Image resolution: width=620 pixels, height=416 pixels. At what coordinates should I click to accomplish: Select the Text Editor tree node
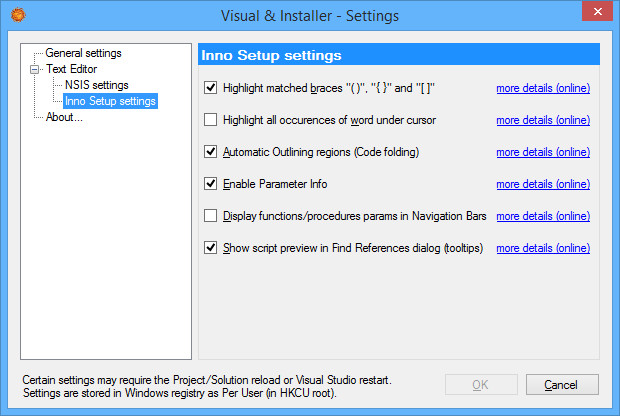(x=71, y=69)
